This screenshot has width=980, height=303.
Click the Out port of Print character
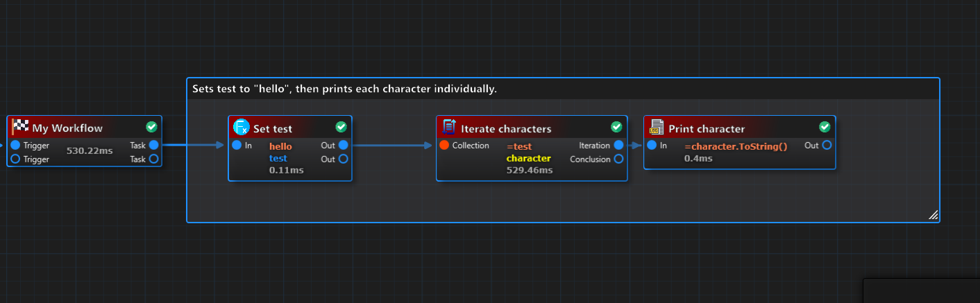pos(827,146)
